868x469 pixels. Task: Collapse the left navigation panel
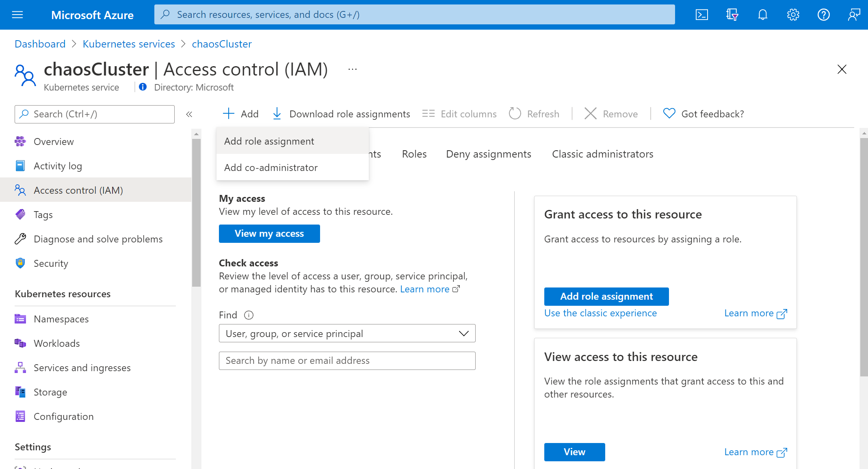tap(188, 114)
